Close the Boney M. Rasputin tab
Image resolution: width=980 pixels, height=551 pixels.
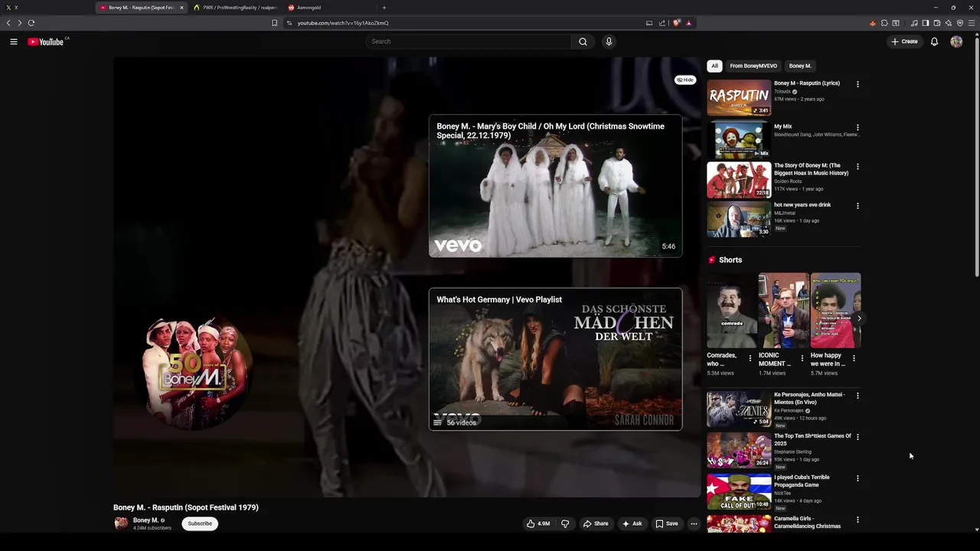[181, 8]
